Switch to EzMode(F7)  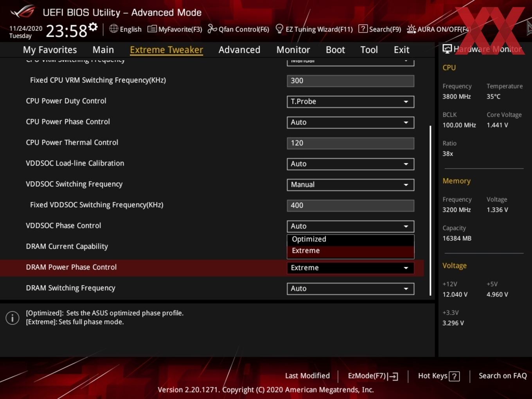point(373,376)
